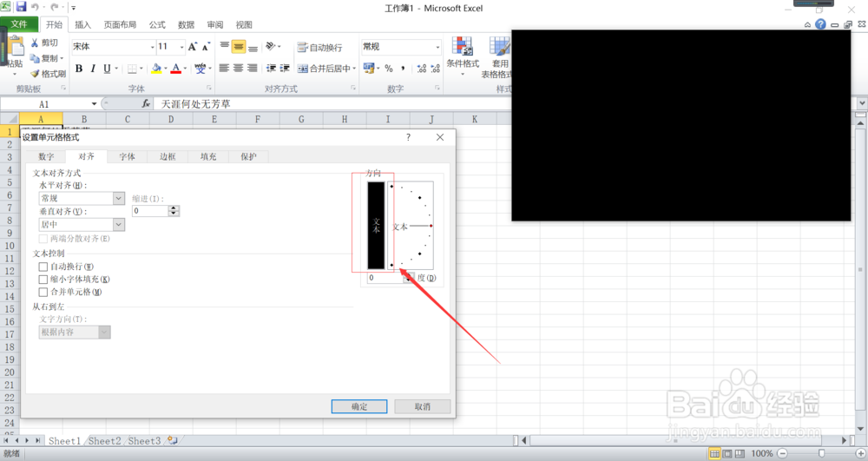Click the Undo arrow icon
This screenshot has height=461, width=868.
point(36,7)
